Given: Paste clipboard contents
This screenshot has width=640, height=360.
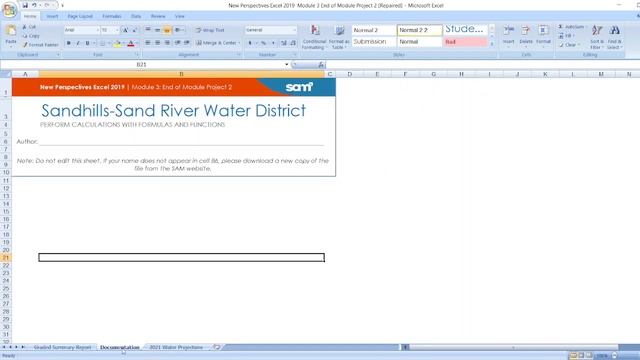Looking at the screenshot, I should 11,35.
